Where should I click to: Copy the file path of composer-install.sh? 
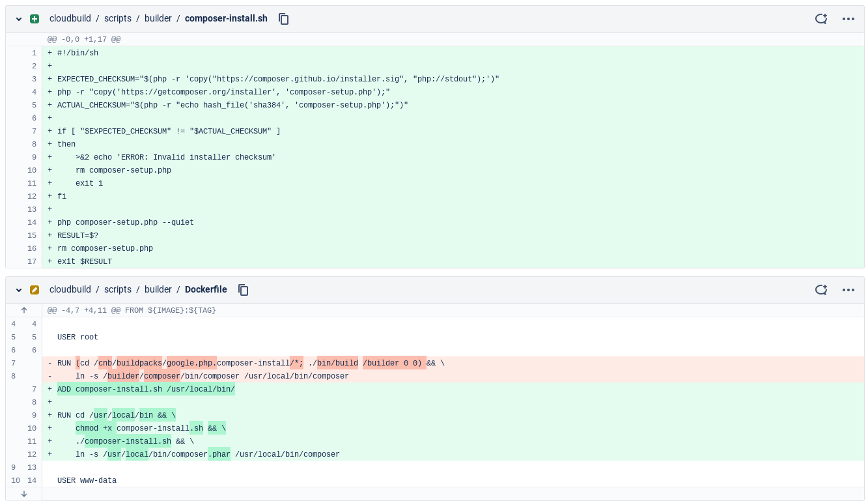[x=284, y=19]
